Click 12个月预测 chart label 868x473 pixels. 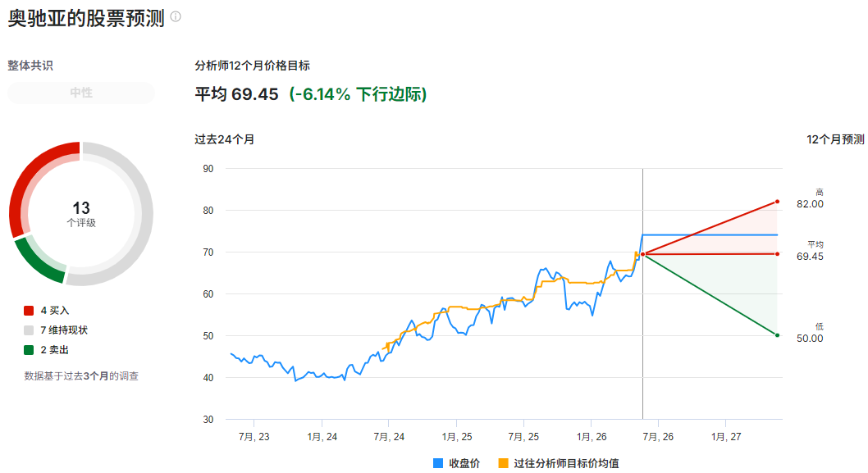pyautogui.click(x=835, y=139)
